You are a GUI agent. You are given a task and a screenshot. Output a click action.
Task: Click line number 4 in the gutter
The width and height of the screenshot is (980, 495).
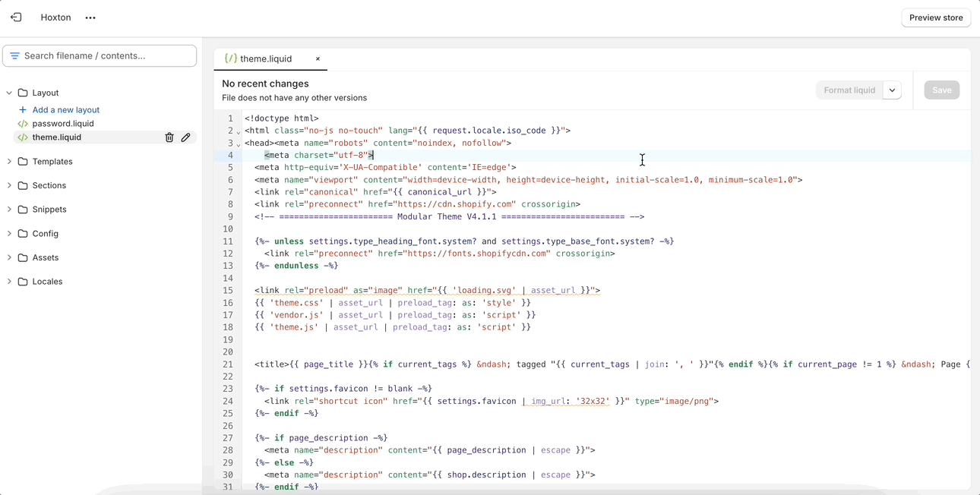click(x=230, y=156)
